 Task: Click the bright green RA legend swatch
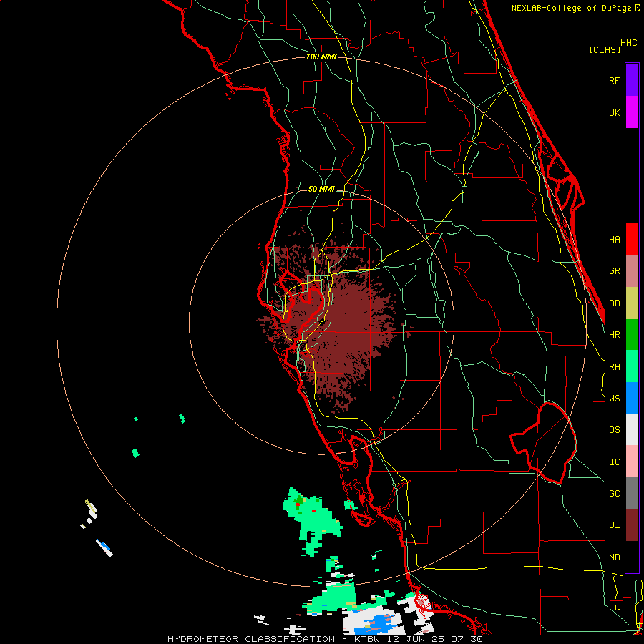tap(632, 366)
